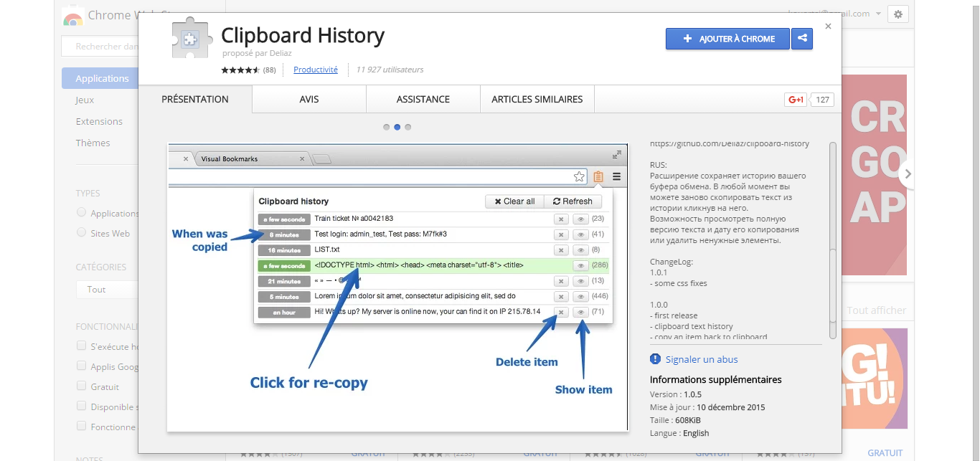Click the delete x for the Lorem ipsum row
This screenshot has height=461, width=980.
[561, 297]
